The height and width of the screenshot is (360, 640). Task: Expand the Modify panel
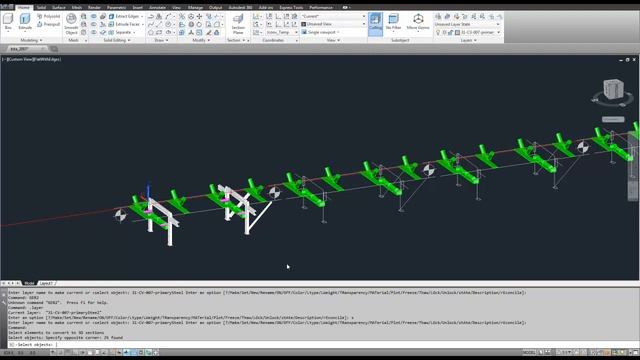coord(201,40)
